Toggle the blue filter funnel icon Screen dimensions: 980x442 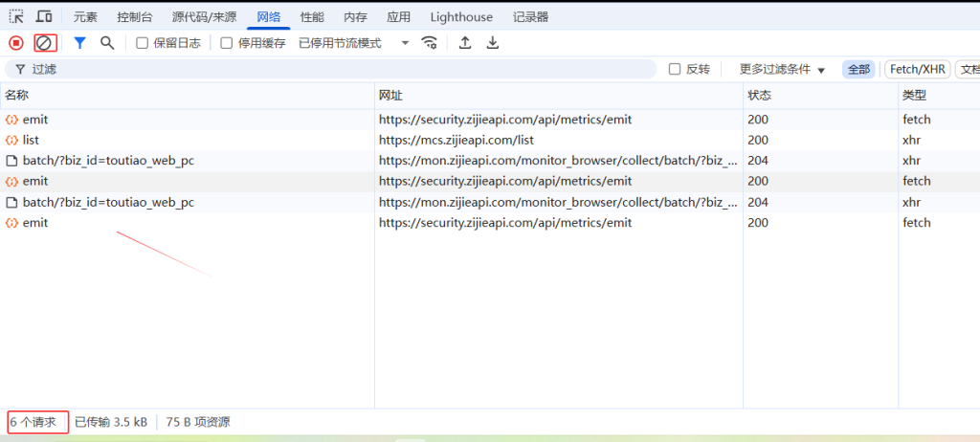80,43
